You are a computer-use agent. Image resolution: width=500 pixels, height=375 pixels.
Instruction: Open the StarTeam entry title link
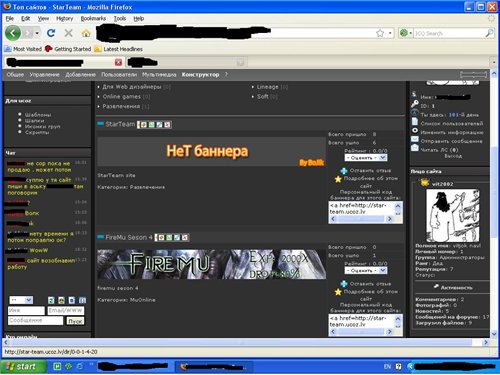pyautogui.click(x=120, y=124)
